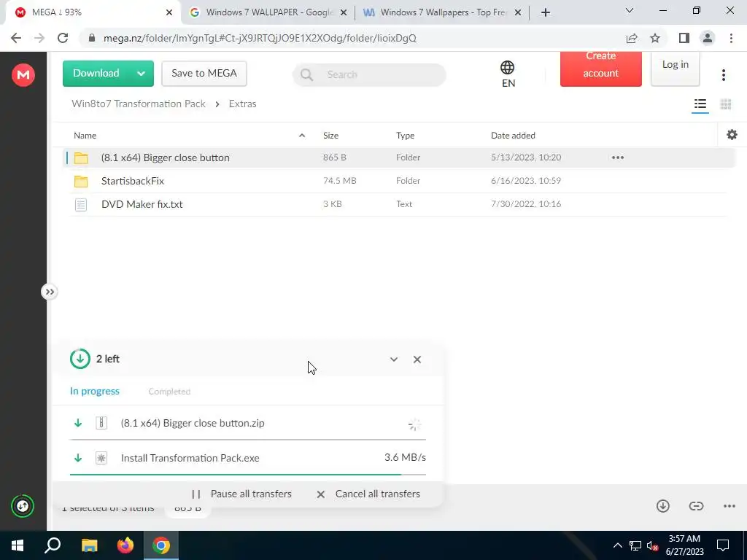Toggle Chrome side panel
Viewport: 747px width, 560px height.
point(684,38)
